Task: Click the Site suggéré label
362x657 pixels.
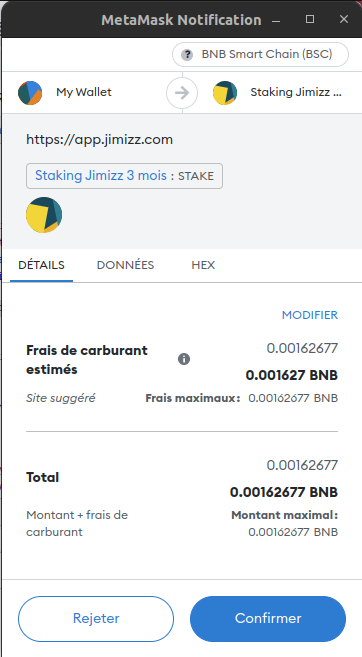Action: pyautogui.click(x=61, y=398)
